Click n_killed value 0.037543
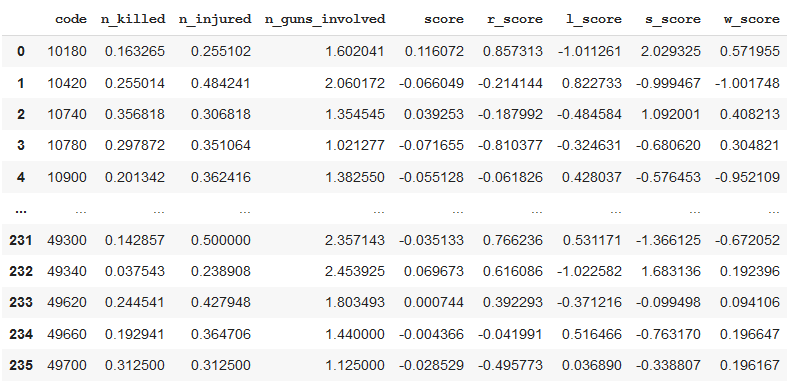794x383 pixels. (135, 271)
